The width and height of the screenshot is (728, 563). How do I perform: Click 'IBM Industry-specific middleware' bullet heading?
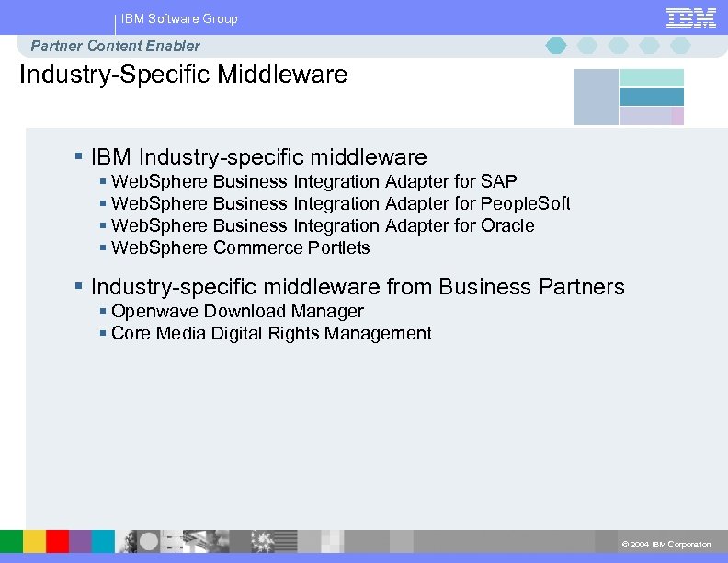coord(258,157)
